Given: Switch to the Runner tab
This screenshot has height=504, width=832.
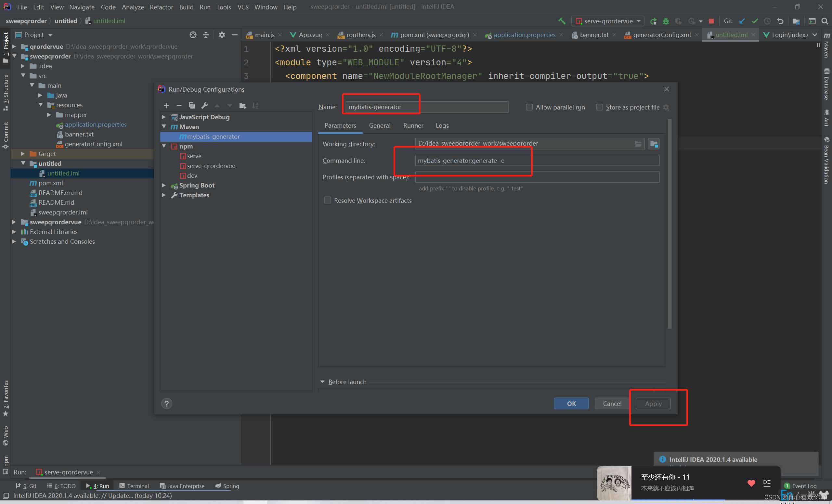Looking at the screenshot, I should click(413, 125).
